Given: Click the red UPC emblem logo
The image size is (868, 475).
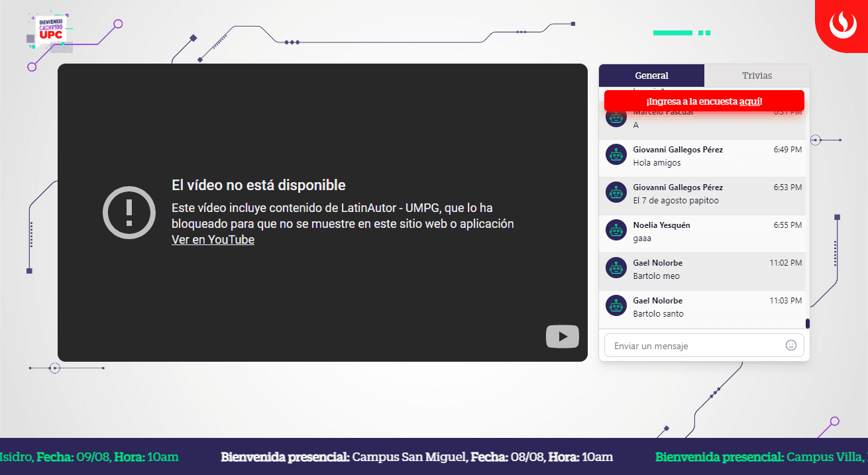Looking at the screenshot, I should click(x=842, y=25).
